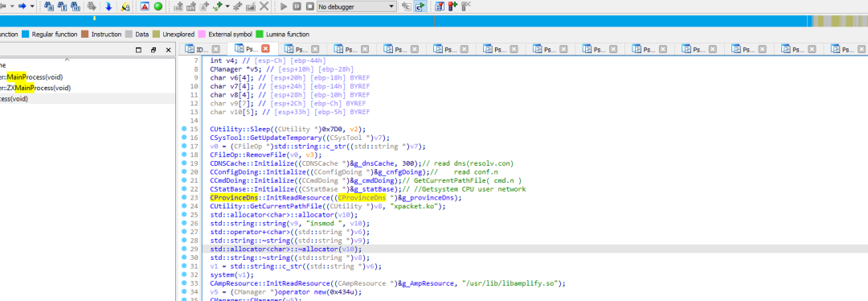Screen dimensions: 868x301
Task: Toggle breakpoint dot on line 17
Action: pyautogui.click(x=184, y=146)
